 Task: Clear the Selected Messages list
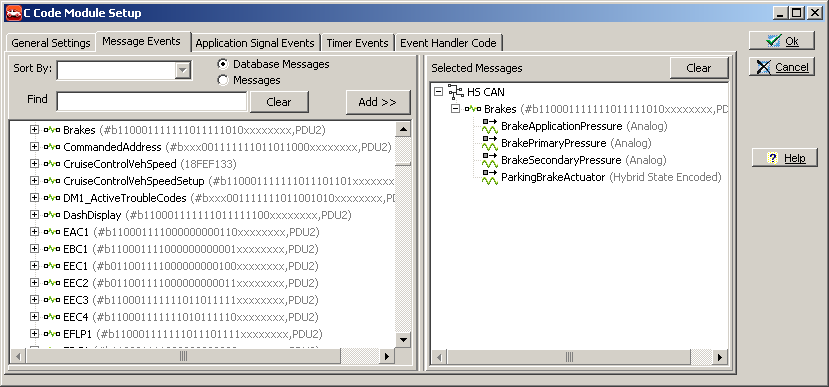[699, 68]
